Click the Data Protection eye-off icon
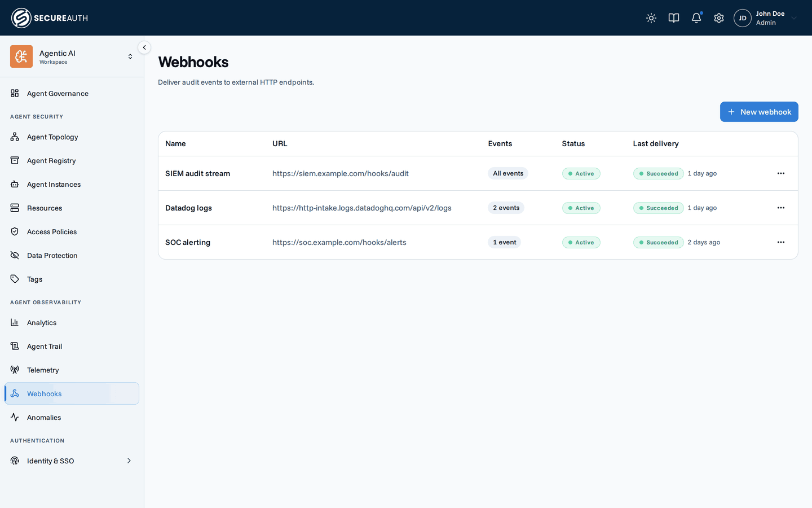Viewport: 812px width, 508px height. click(x=15, y=255)
